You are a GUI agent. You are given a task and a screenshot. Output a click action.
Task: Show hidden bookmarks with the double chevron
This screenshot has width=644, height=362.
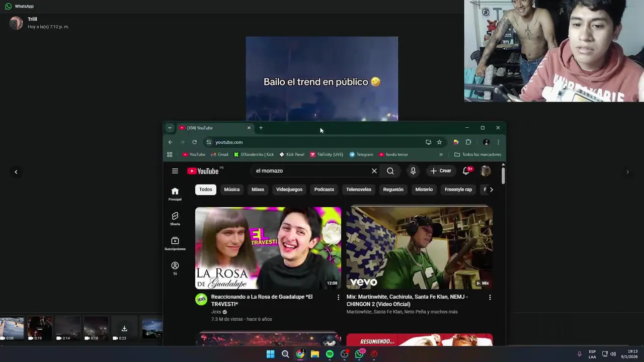pyautogui.click(x=441, y=154)
